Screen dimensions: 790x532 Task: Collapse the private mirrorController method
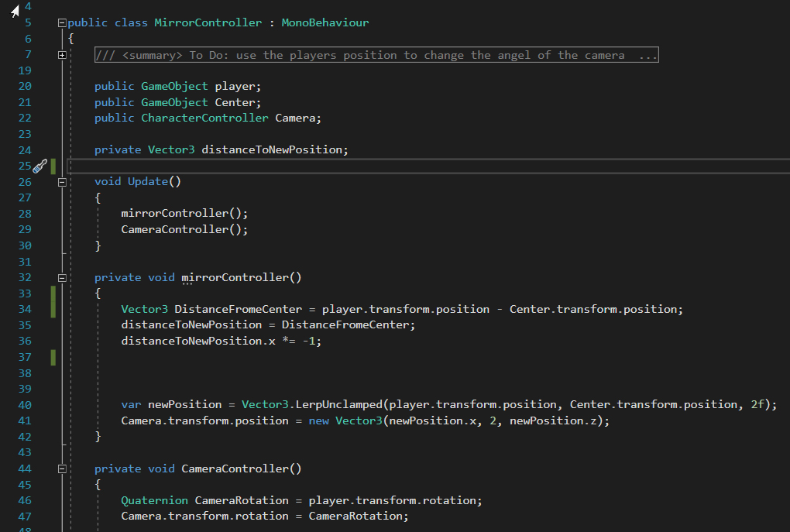pos(61,277)
